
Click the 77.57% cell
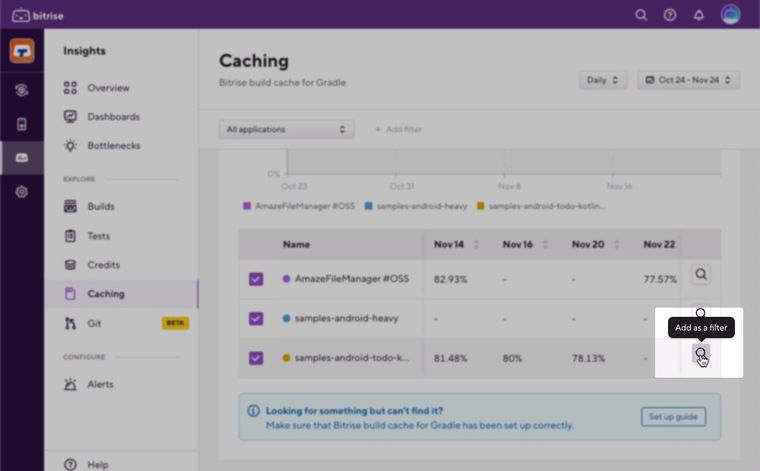coord(660,279)
